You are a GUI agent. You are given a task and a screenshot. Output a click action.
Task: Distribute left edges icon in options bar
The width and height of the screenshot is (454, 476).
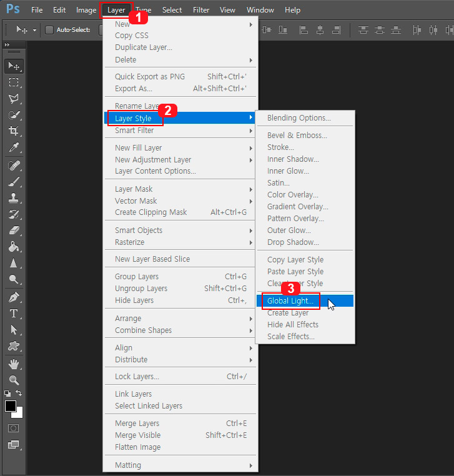[x=417, y=30]
